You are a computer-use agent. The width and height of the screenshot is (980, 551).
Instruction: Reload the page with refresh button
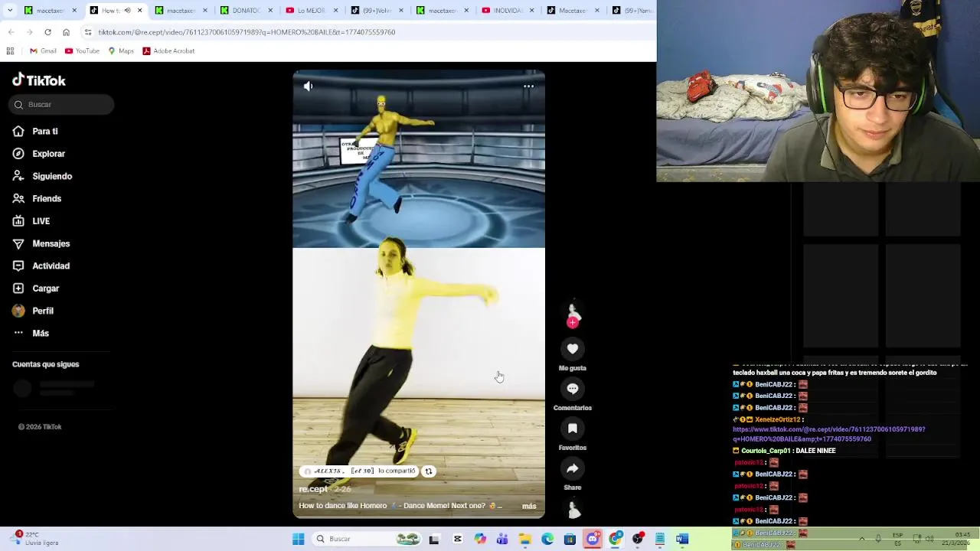47,32
